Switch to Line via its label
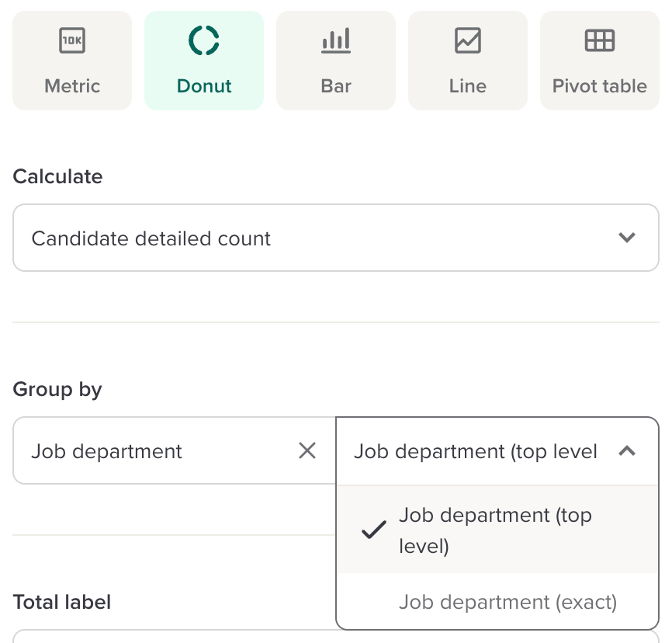672x643 pixels. point(468,86)
